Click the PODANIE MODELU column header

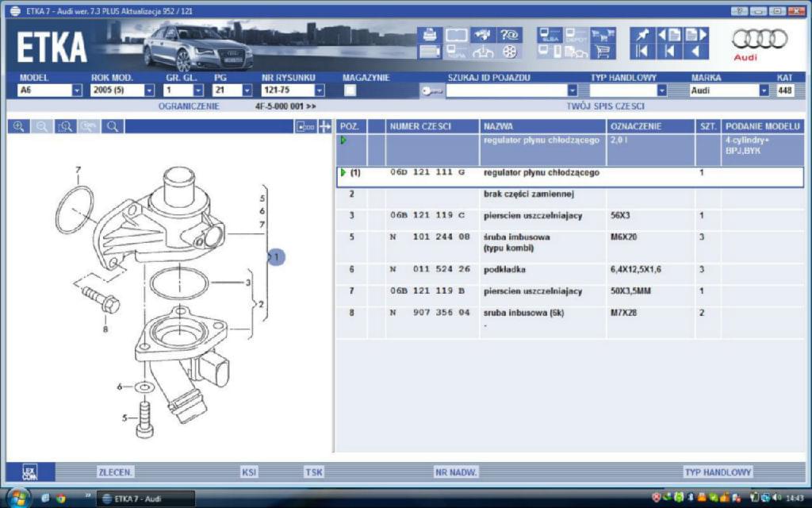click(x=762, y=126)
